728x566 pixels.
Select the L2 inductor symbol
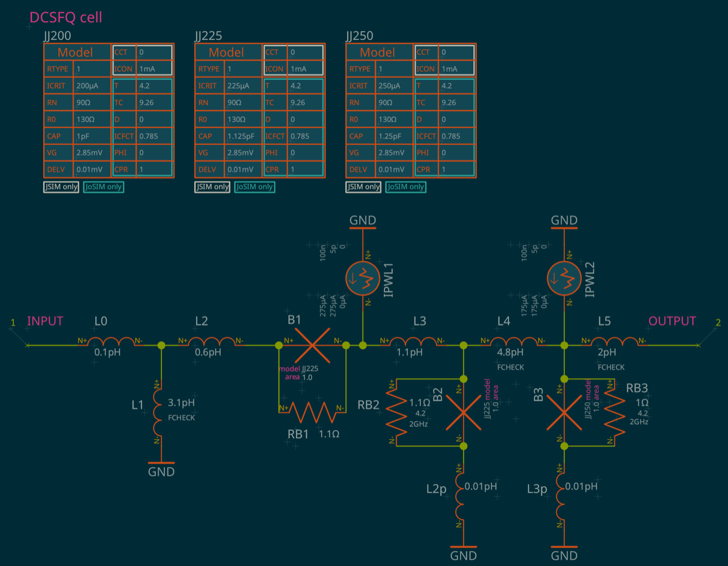(211, 342)
